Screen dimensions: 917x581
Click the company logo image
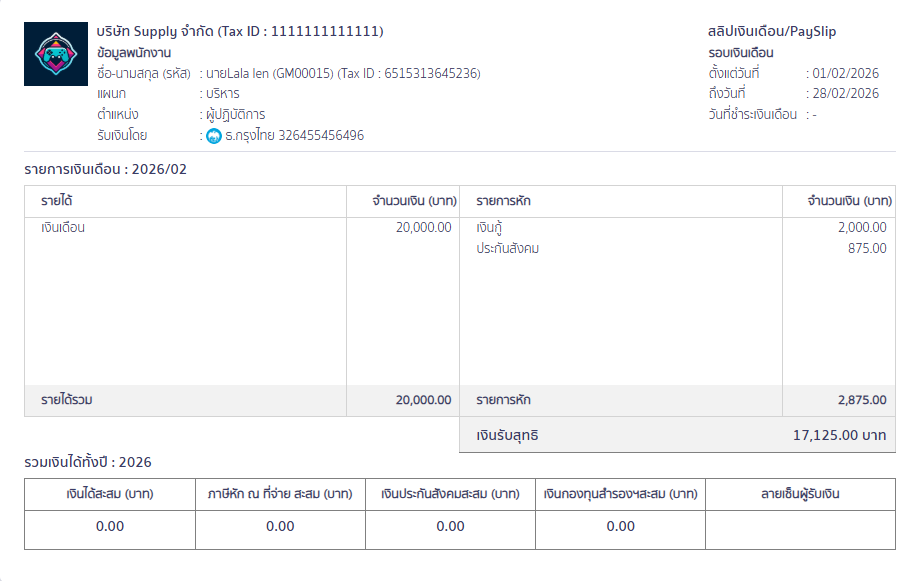tap(54, 53)
